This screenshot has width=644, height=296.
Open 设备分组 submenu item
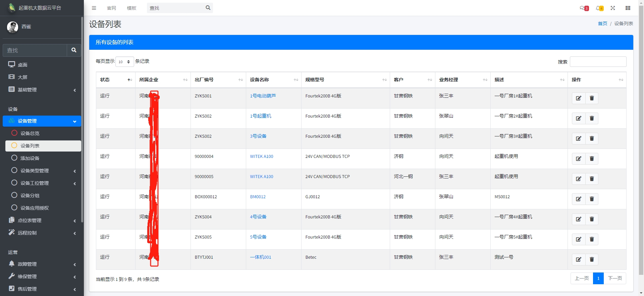(43, 196)
